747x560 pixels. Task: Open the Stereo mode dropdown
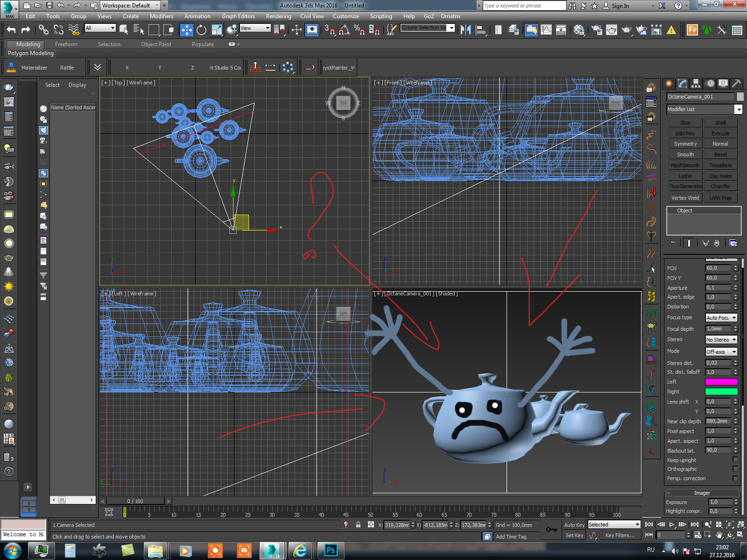click(721, 340)
